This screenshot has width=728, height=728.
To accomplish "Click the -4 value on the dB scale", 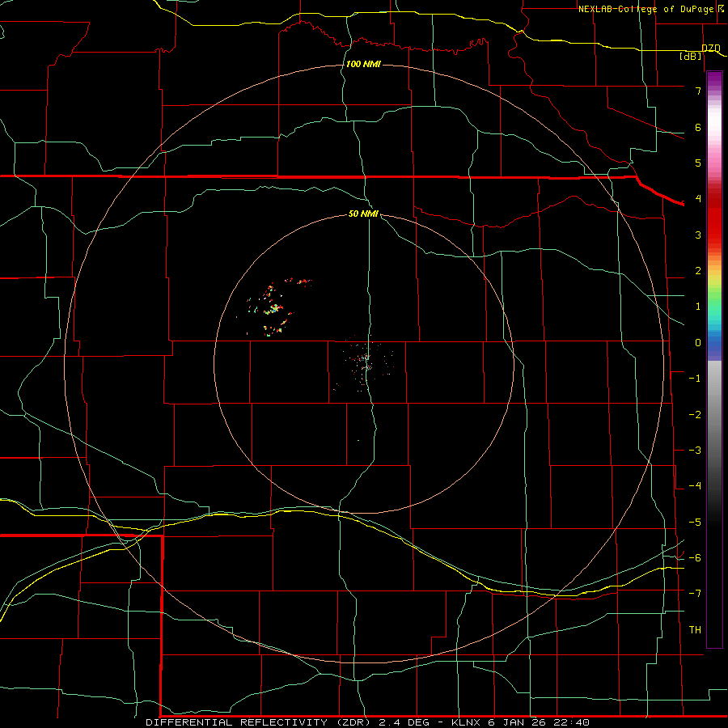I will [x=695, y=485].
